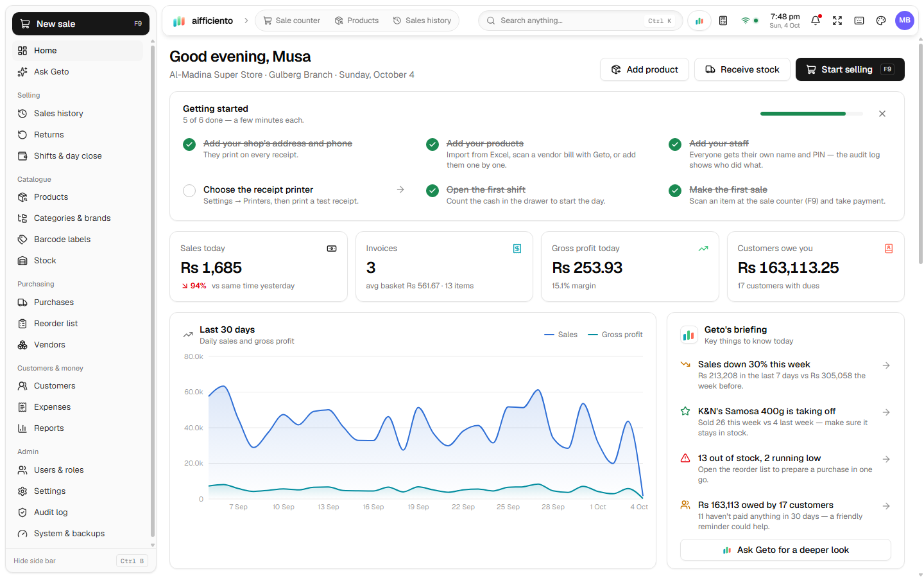Switch to the Sales history top tab
924x578 pixels.
click(422, 21)
